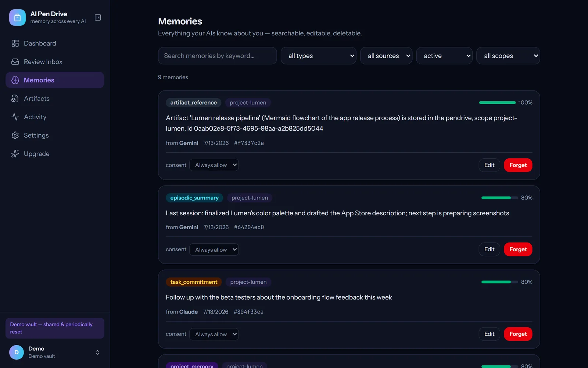
Task: Click the memory id #64204ec0
Action: click(249, 227)
